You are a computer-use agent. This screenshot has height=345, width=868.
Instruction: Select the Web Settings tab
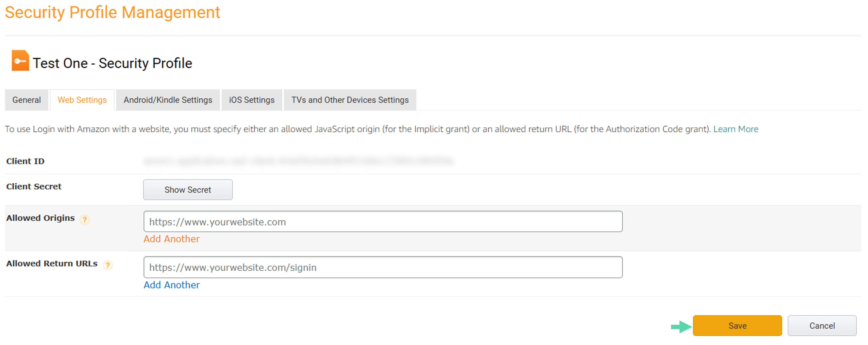pos(82,100)
